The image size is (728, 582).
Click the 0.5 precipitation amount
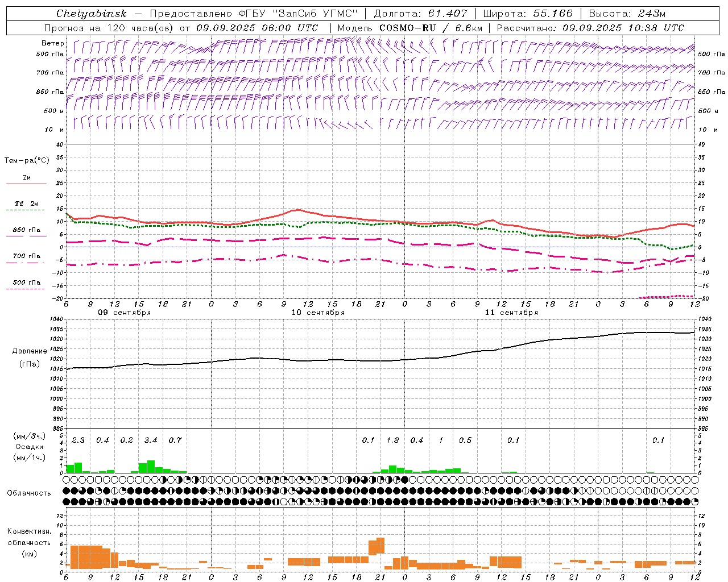click(465, 440)
